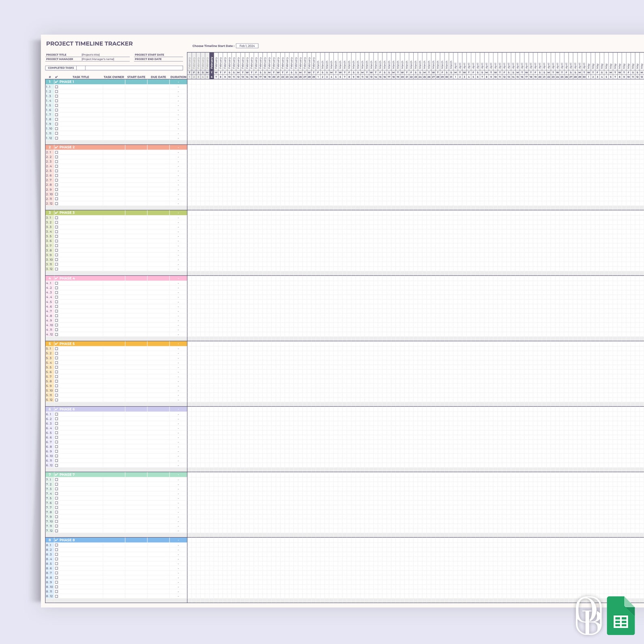Click the duration cell for row 1.1
The height and width of the screenshot is (644, 644).
[x=178, y=87]
